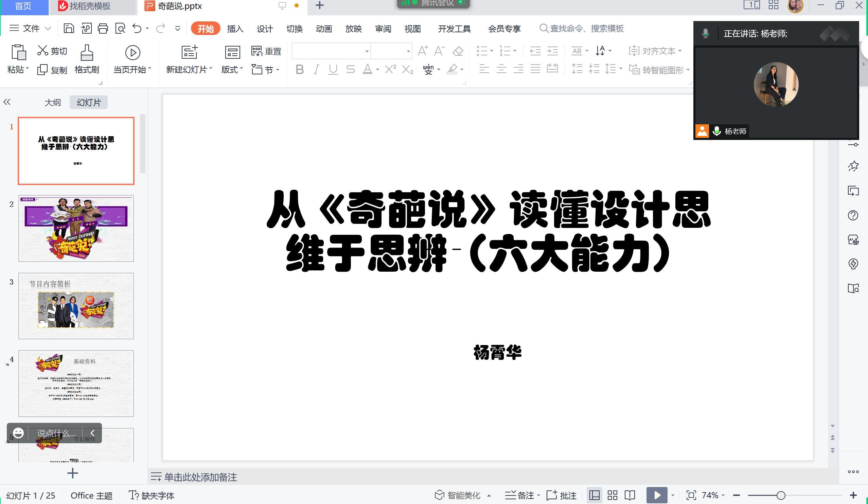Click the 缺失字体 missing fonts button
The width and height of the screenshot is (868, 504).
(x=152, y=496)
